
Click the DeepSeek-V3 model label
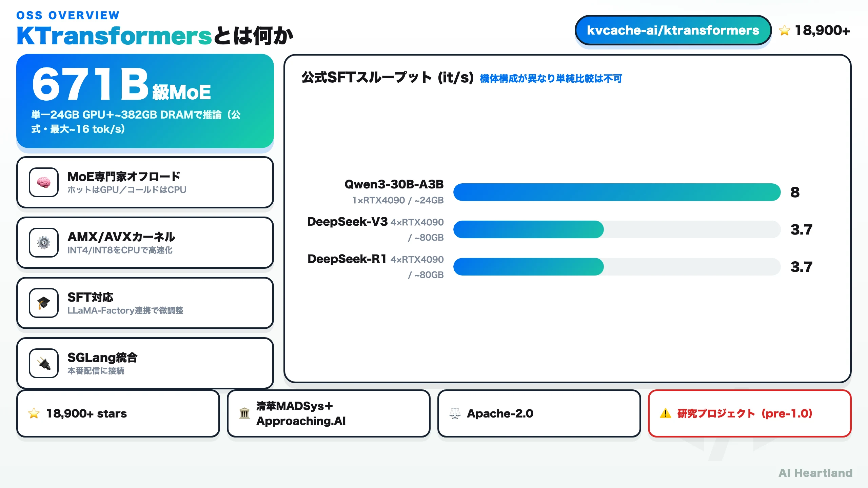[x=347, y=222]
